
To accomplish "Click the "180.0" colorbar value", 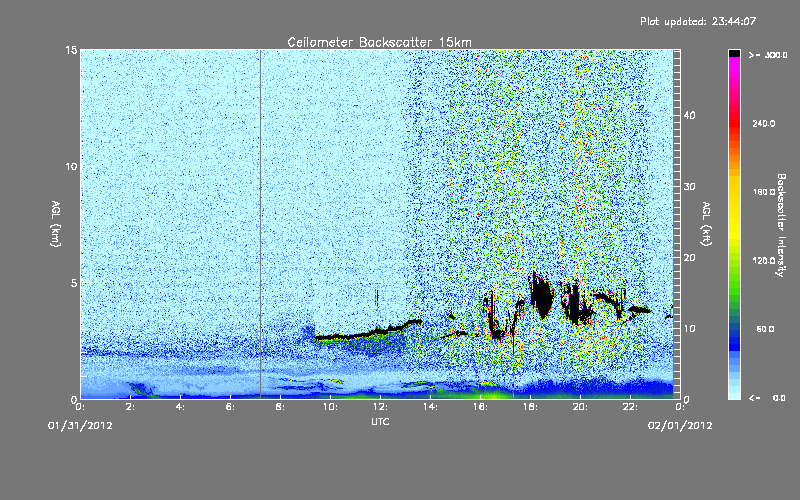I will (764, 192).
